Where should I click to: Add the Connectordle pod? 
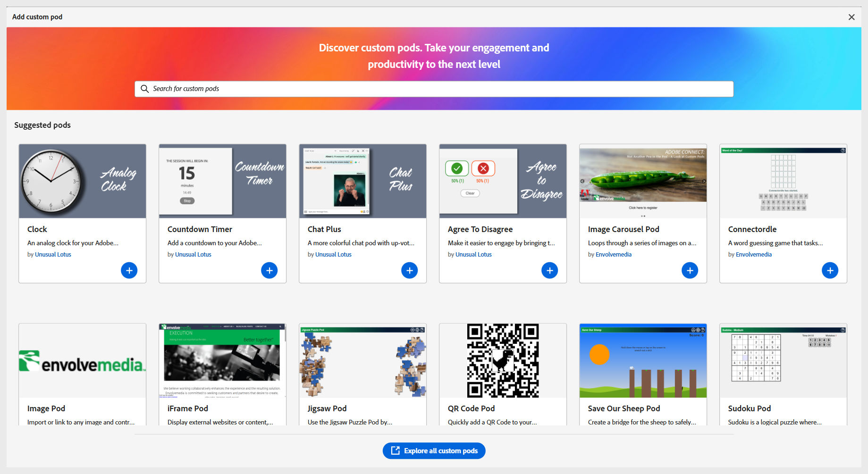point(830,270)
